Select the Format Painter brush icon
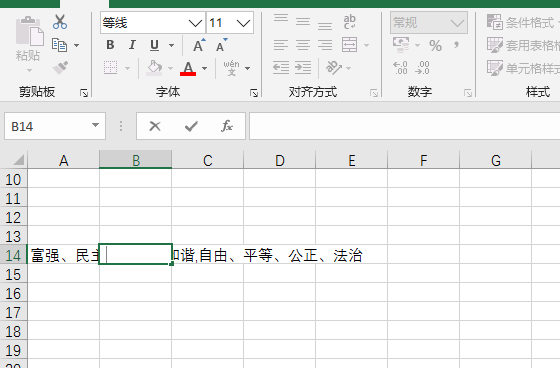Screen dimensions: 560x368 (x=60, y=68)
